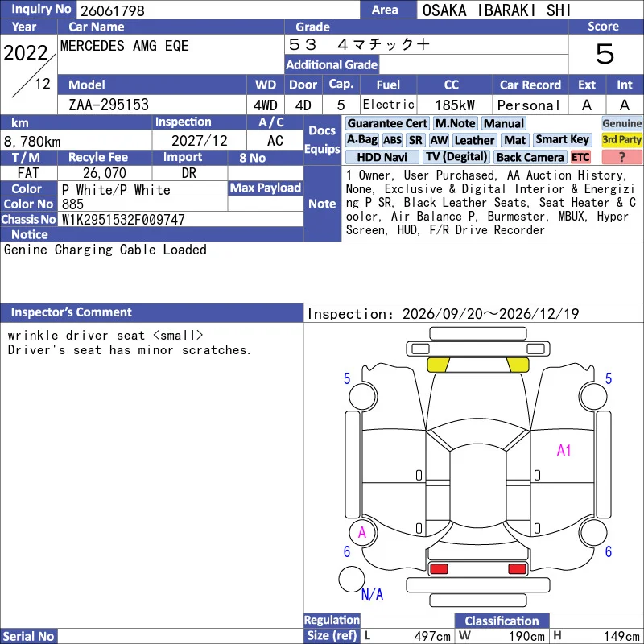Select the A.Bag equipment tag

361,140
